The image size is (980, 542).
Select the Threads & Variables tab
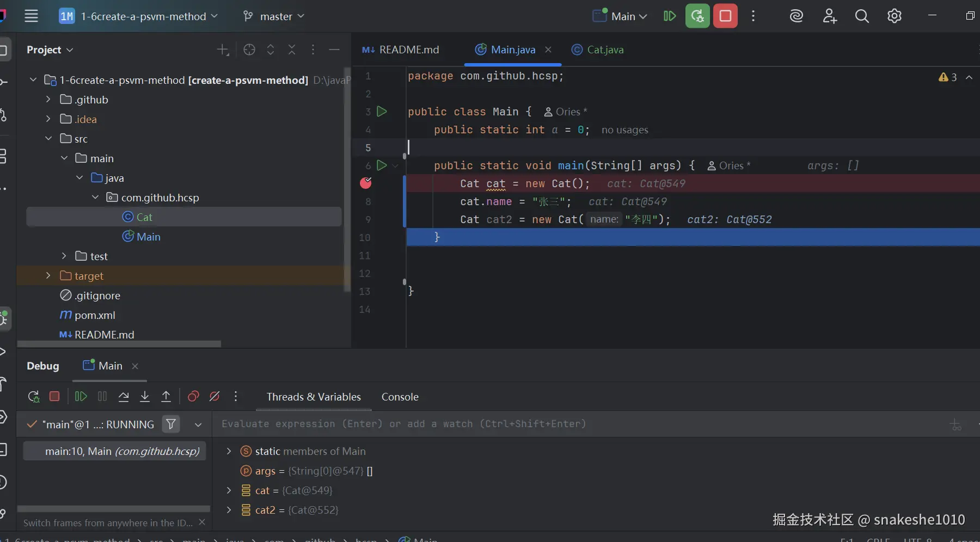pyautogui.click(x=314, y=397)
